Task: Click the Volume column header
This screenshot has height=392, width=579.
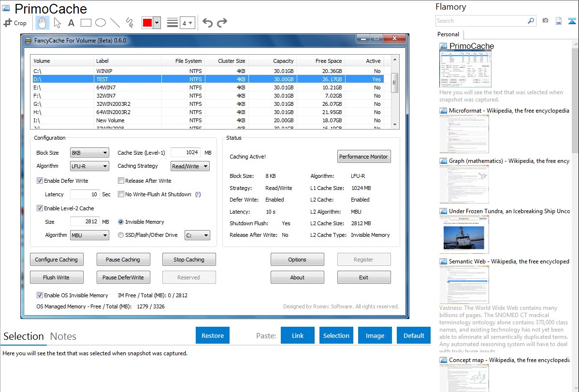Action: (62, 61)
